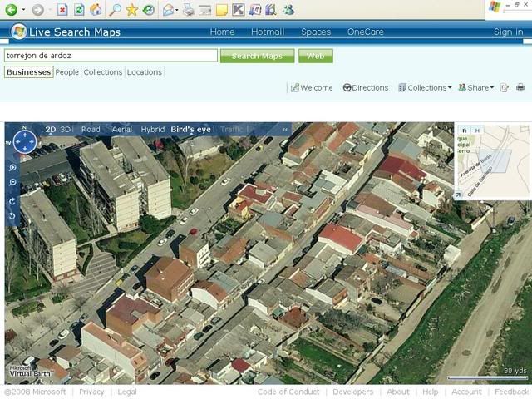Rotate the bird's eye view clockwise
The width and height of the screenshot is (532, 399).
pyautogui.click(x=12, y=201)
